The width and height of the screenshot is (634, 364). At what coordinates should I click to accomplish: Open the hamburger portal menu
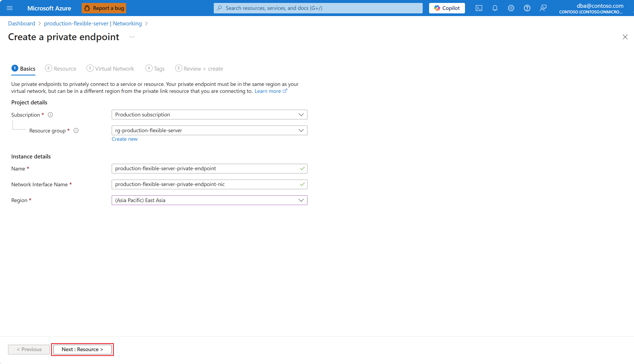tap(10, 8)
